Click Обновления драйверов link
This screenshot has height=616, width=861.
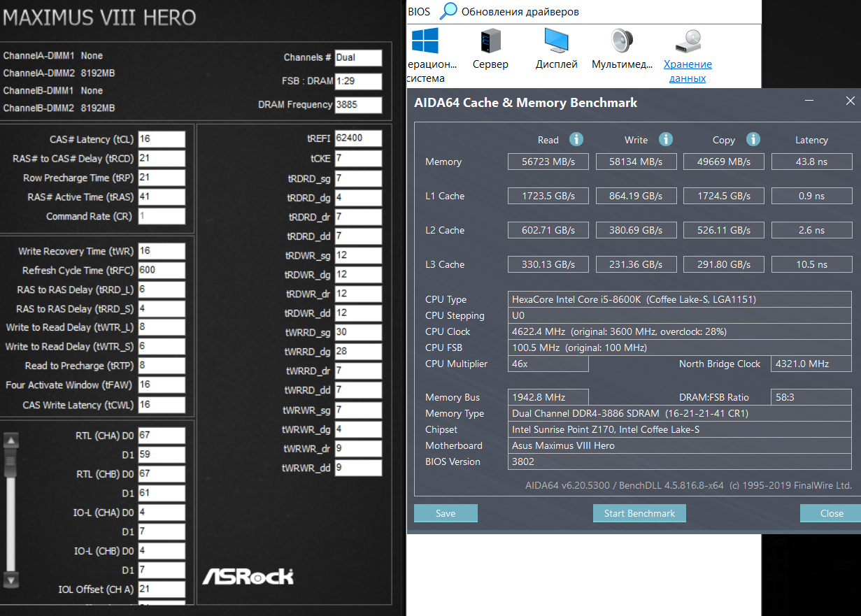[x=520, y=12]
